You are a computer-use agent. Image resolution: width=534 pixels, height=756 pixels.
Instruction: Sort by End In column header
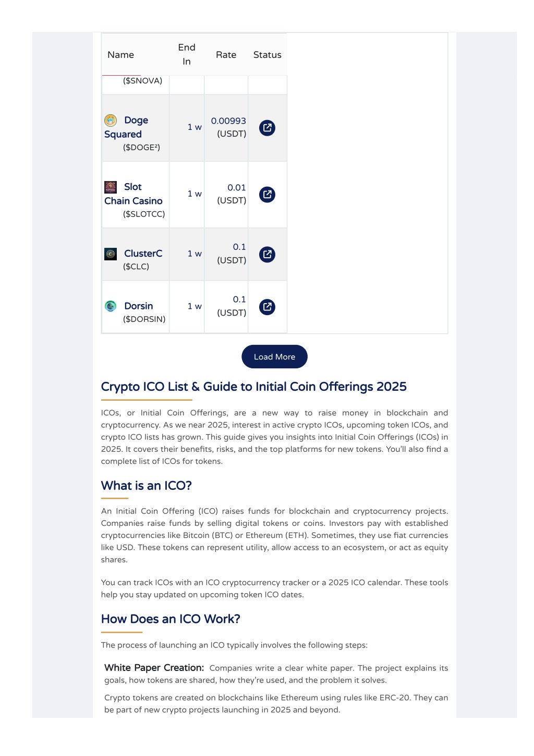[x=187, y=54]
